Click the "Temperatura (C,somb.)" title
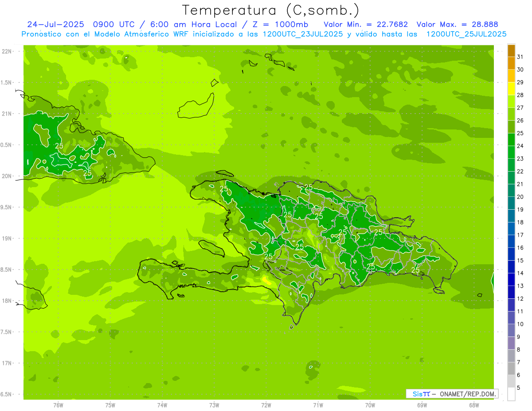Screen dimensions: 532x411 [271, 10]
